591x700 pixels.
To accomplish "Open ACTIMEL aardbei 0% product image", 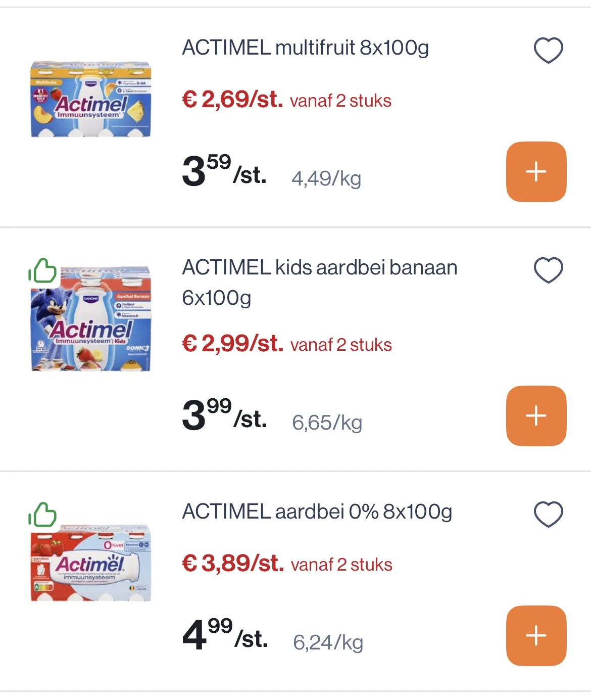I will click(91, 563).
